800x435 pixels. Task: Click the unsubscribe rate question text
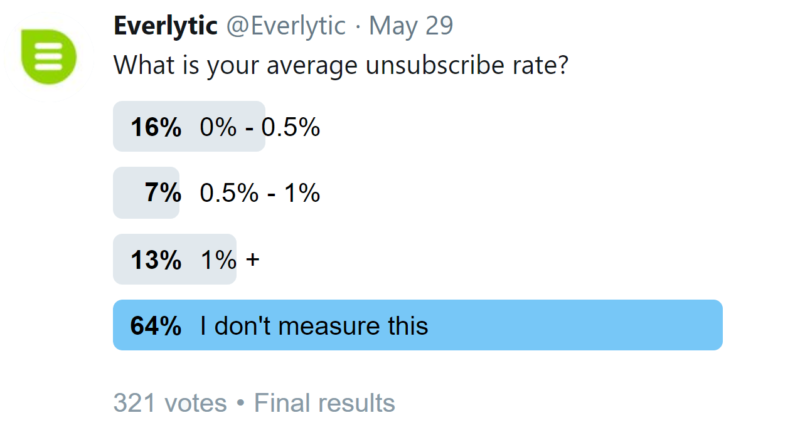[x=341, y=65]
